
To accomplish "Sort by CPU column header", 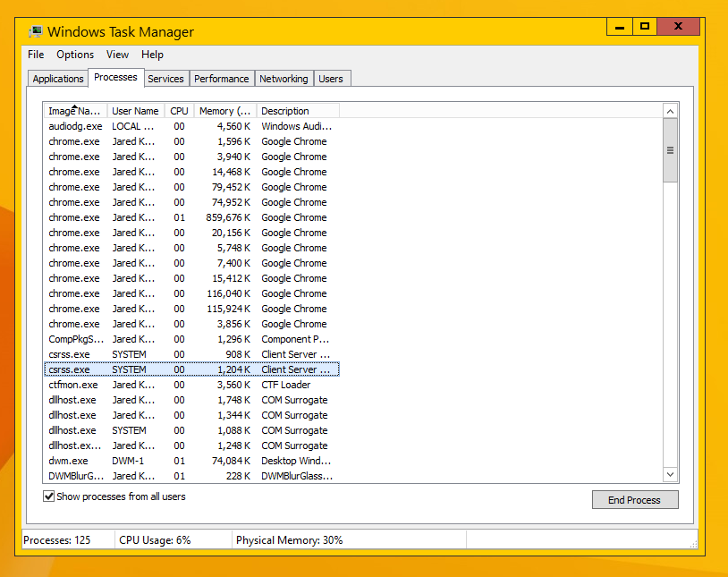I will pos(179,111).
